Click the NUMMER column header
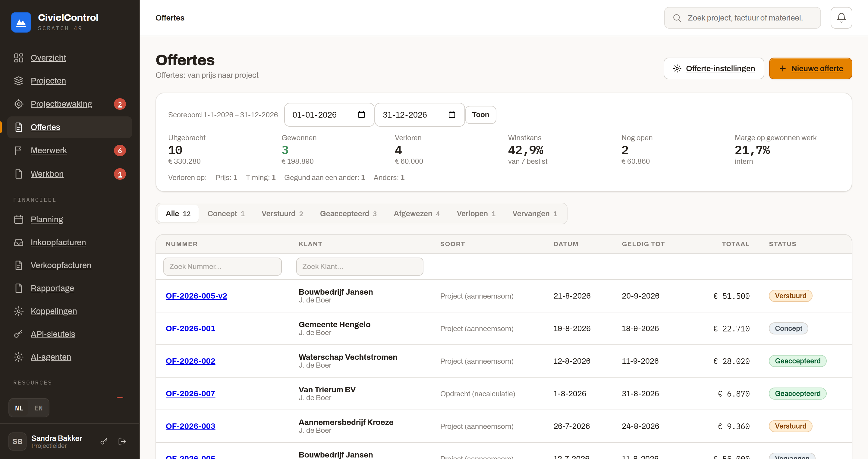 point(182,244)
